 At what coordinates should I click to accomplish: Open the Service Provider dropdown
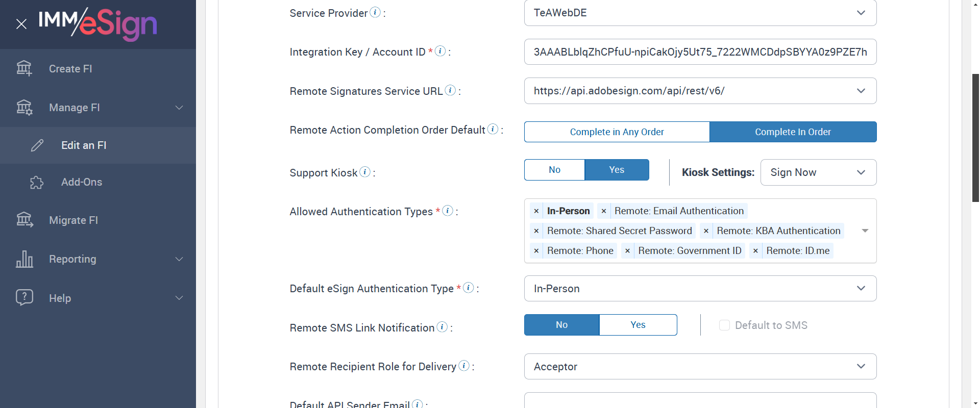coord(700,13)
